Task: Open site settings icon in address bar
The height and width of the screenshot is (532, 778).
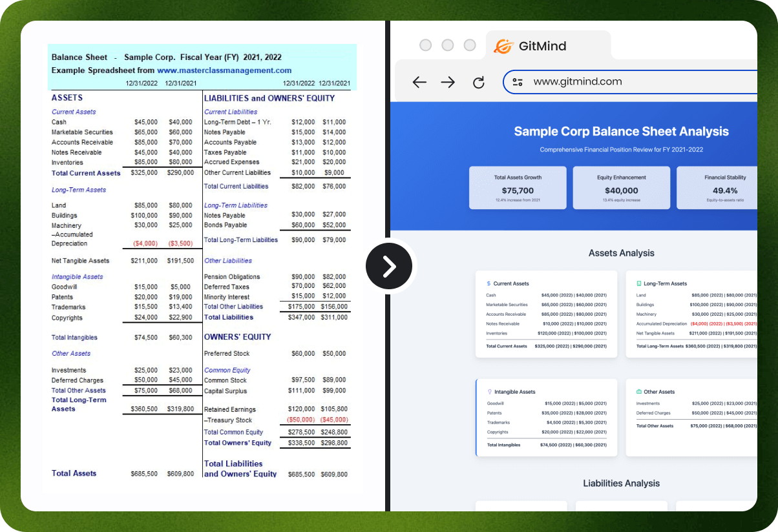Action: point(518,82)
